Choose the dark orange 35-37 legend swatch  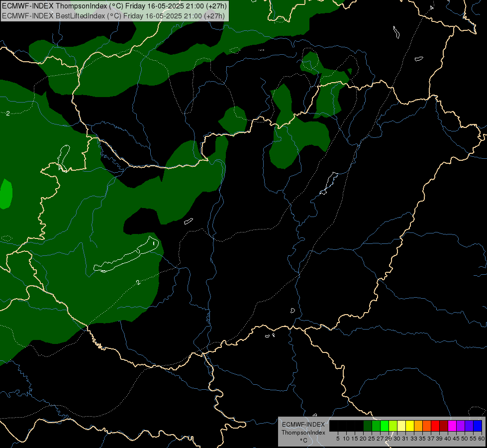click(x=427, y=426)
